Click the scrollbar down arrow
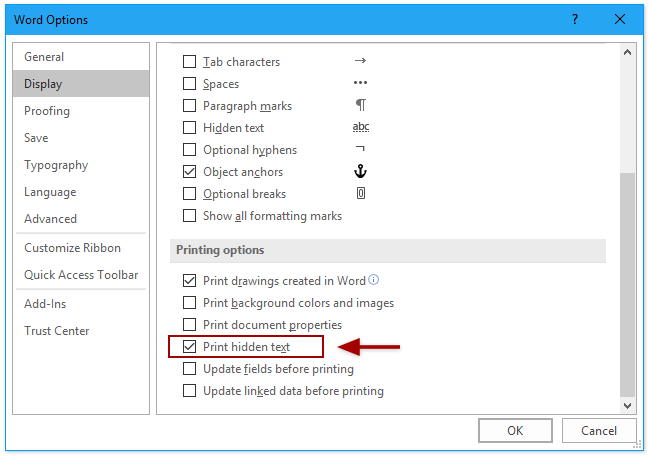 coord(628,406)
